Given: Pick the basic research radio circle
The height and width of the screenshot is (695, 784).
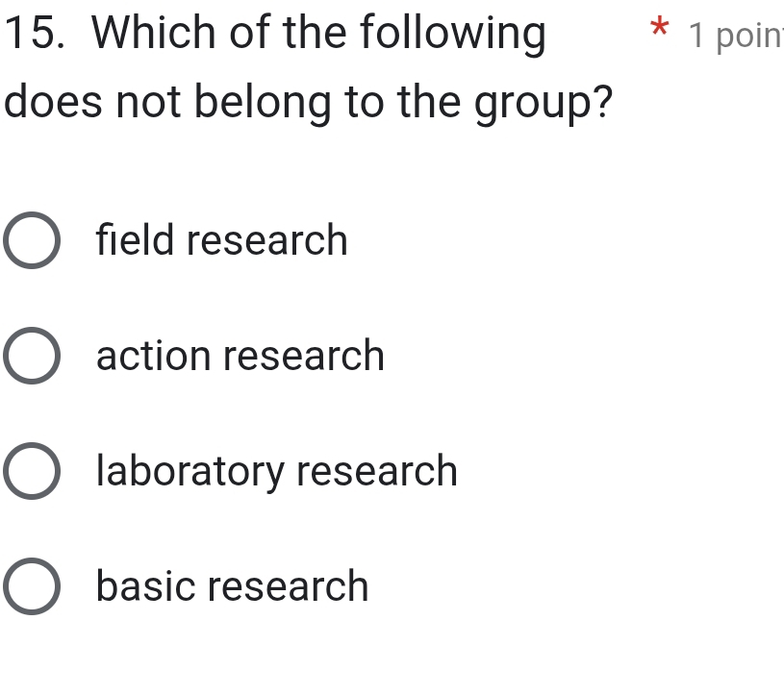Looking at the screenshot, I should point(32,586).
